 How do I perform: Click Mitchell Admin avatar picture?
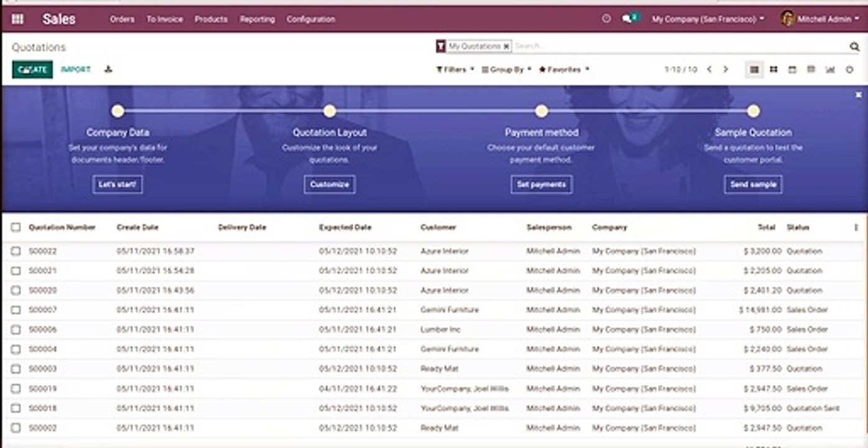tap(787, 19)
